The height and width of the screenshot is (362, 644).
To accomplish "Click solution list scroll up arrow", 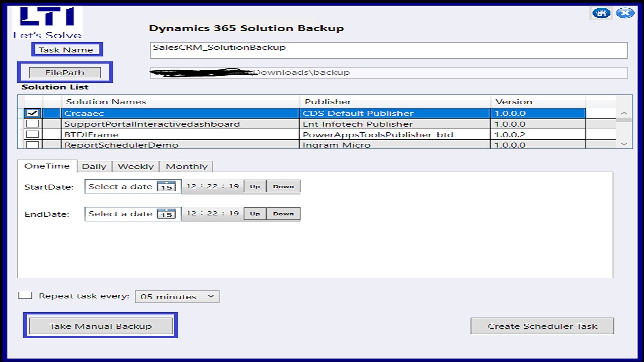I will tap(624, 114).
